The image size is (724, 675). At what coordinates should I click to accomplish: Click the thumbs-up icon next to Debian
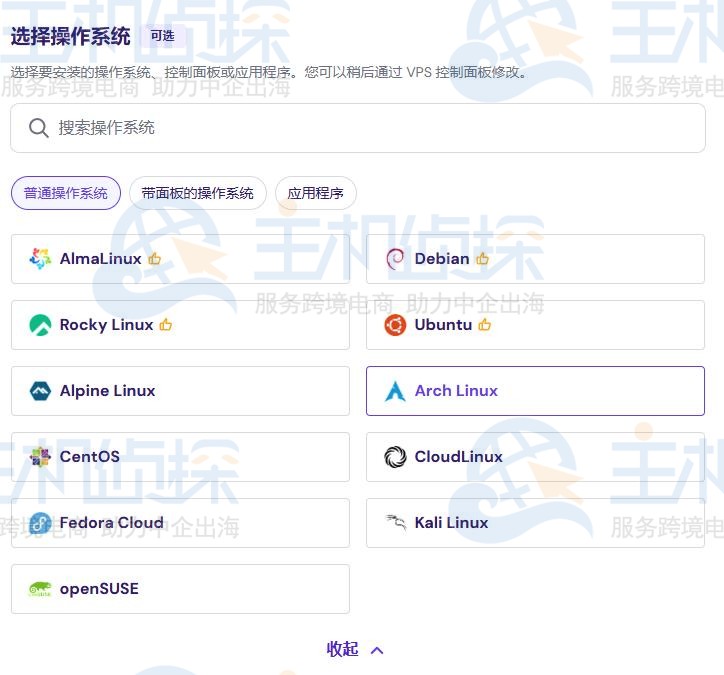pyautogui.click(x=483, y=259)
